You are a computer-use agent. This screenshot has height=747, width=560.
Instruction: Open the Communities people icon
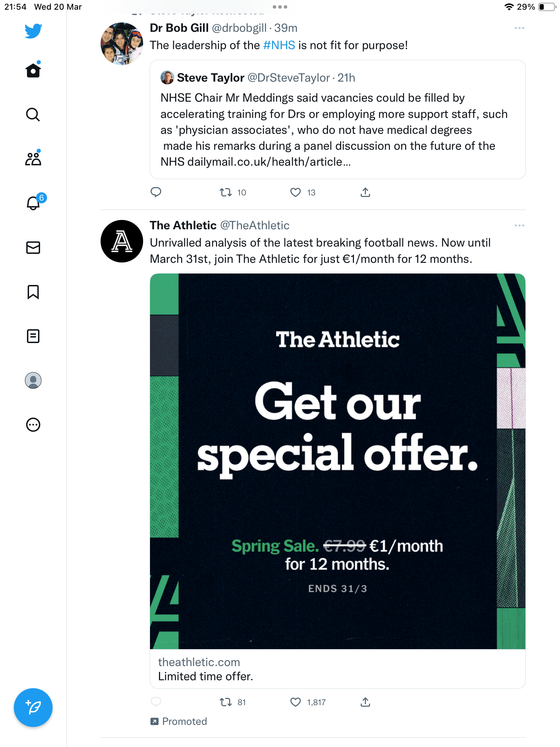pos(33,158)
